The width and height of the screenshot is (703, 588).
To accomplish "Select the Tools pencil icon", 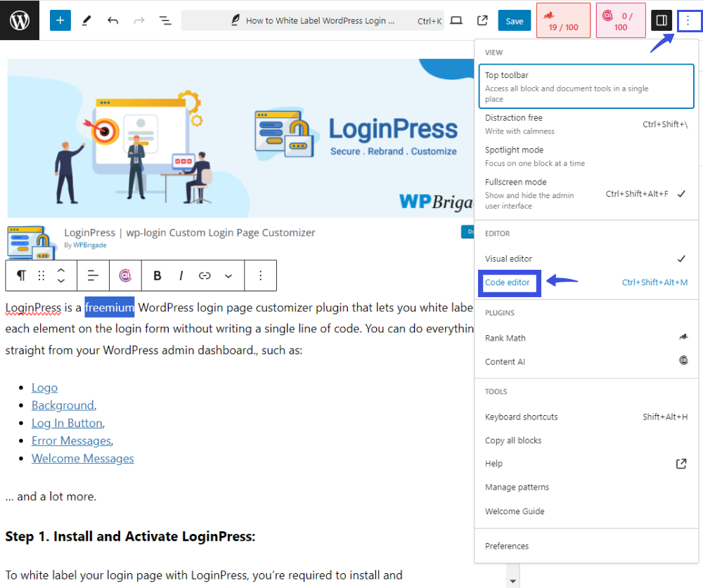I will tap(86, 20).
